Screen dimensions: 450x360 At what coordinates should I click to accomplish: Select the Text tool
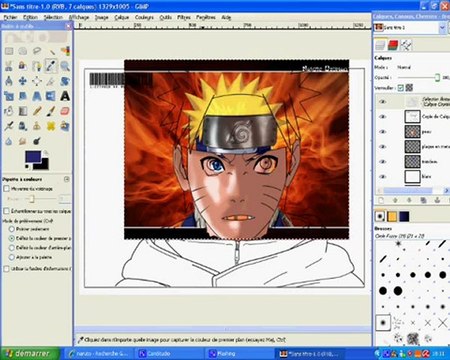65,96
